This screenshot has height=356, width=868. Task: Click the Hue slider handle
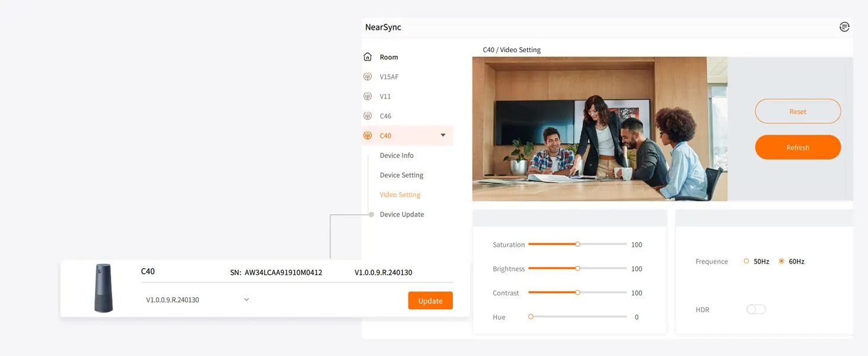coord(531,317)
